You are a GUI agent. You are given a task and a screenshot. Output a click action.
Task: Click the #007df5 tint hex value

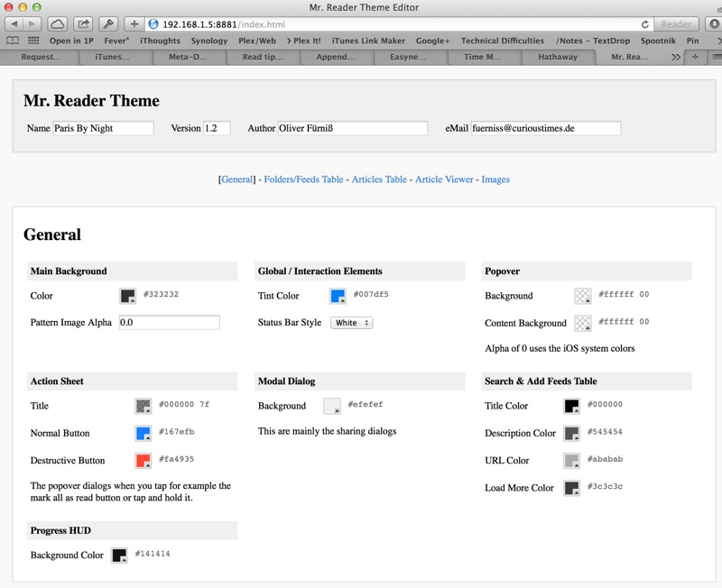point(371,295)
